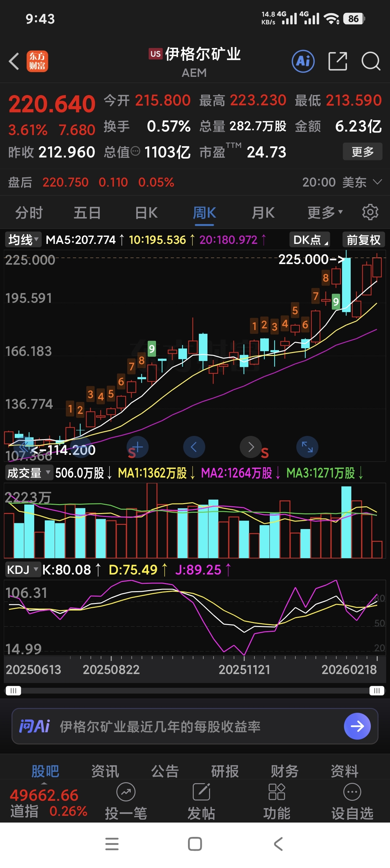Tap the 设自选 ellipsis icon
The width and height of the screenshot is (390, 868).
pos(352,792)
